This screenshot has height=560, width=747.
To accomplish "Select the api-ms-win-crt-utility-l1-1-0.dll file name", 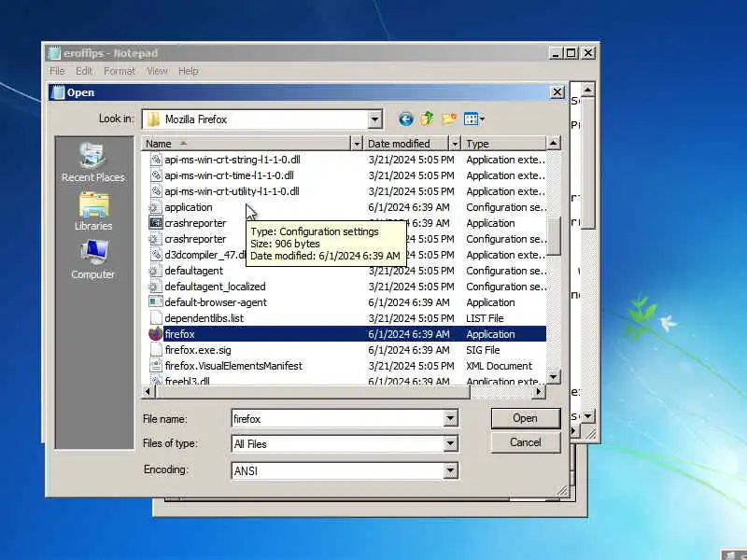I will click(232, 191).
